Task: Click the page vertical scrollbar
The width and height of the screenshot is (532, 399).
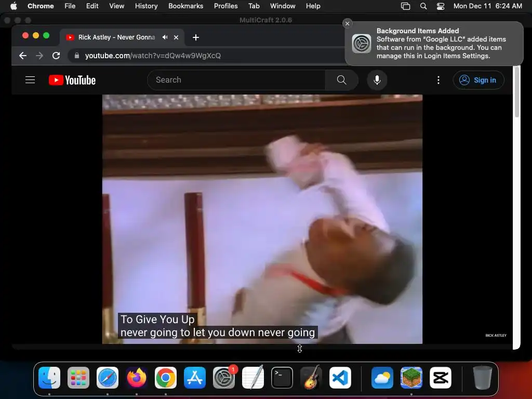Action: [x=517, y=91]
